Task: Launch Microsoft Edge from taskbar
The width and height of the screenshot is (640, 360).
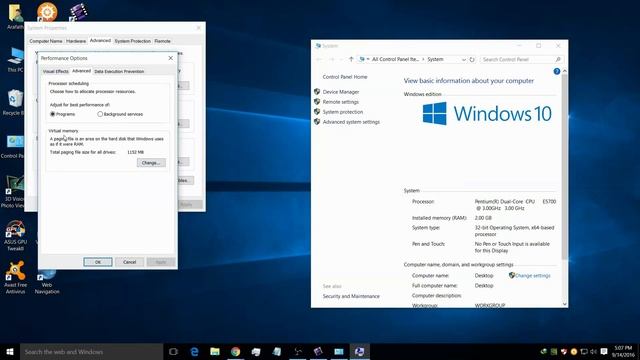Action: click(194, 352)
